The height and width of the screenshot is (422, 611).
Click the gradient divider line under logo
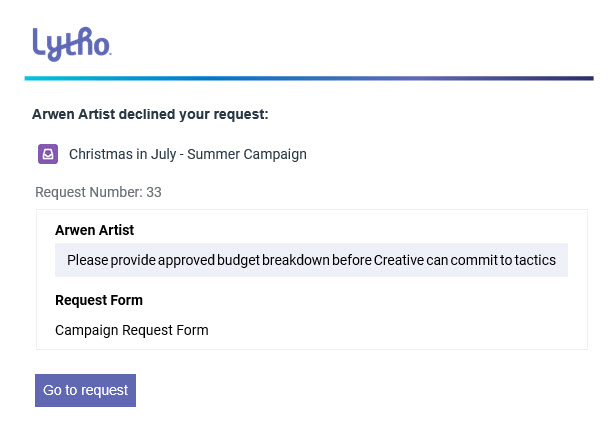[309, 77]
